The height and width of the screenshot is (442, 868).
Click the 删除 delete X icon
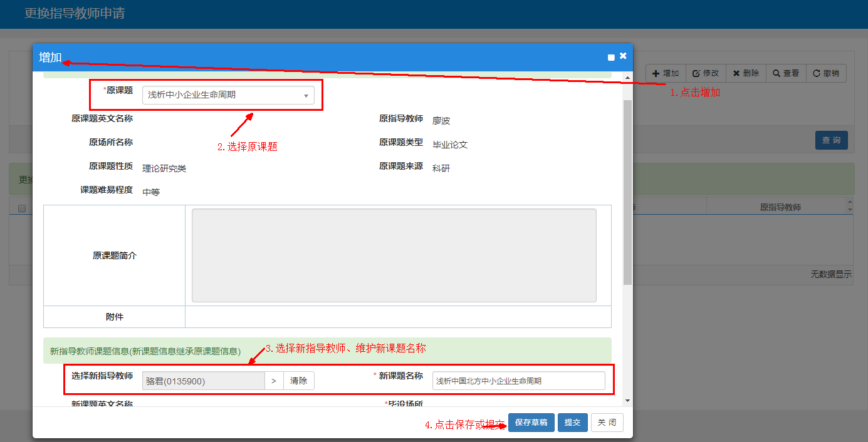pos(736,73)
